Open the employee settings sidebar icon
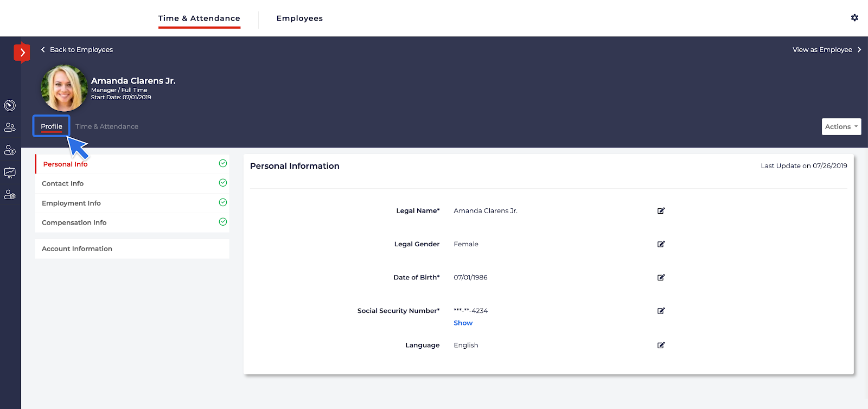This screenshot has width=868, height=409. pos(10,195)
